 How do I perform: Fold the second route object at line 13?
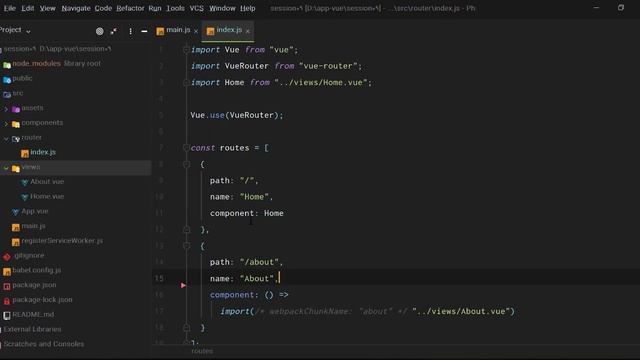pyautogui.click(x=186, y=246)
